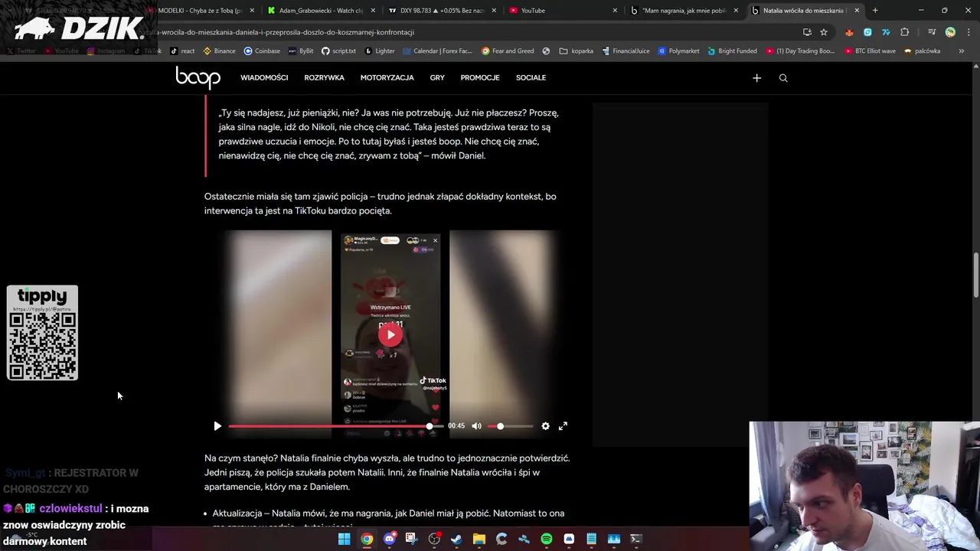Screen dimensions: 980x551
Task: Click the tipply QR code widget
Action: pos(42,333)
